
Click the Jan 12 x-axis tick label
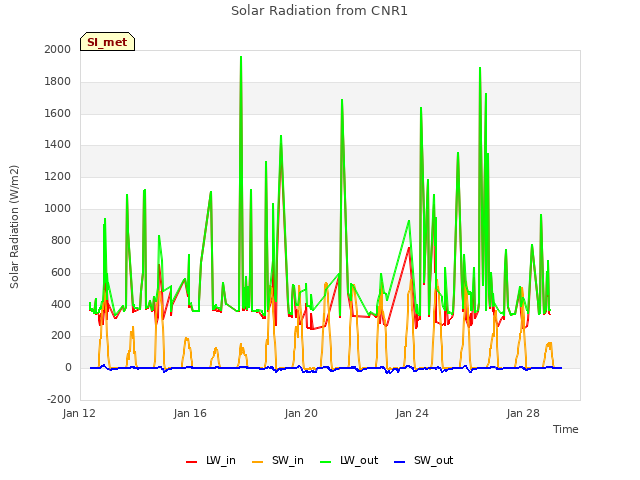[x=79, y=413]
